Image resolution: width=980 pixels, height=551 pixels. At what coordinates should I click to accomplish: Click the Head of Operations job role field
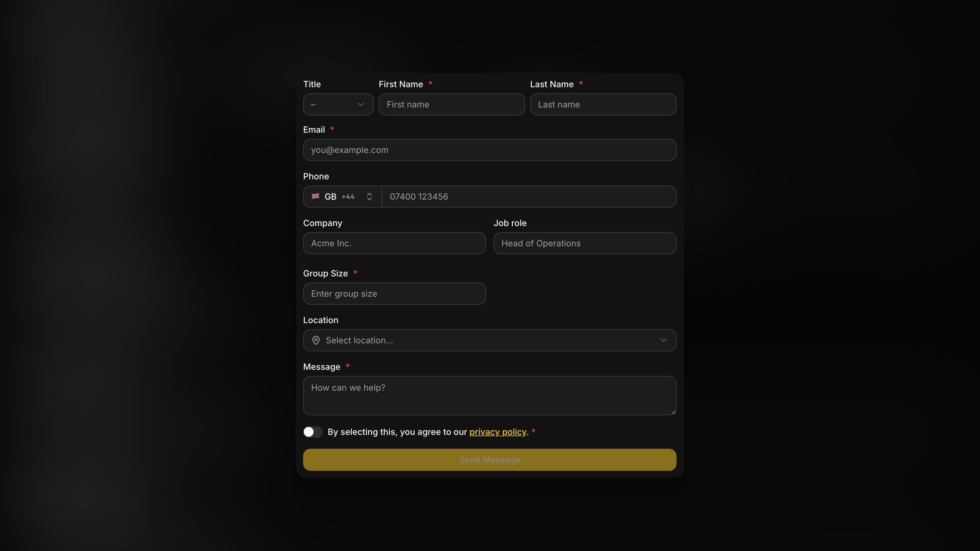click(585, 243)
